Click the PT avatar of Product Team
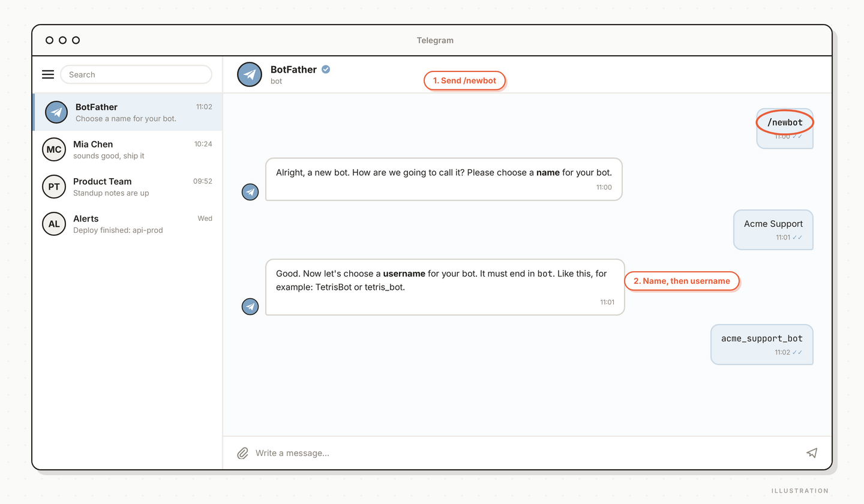 point(54,187)
